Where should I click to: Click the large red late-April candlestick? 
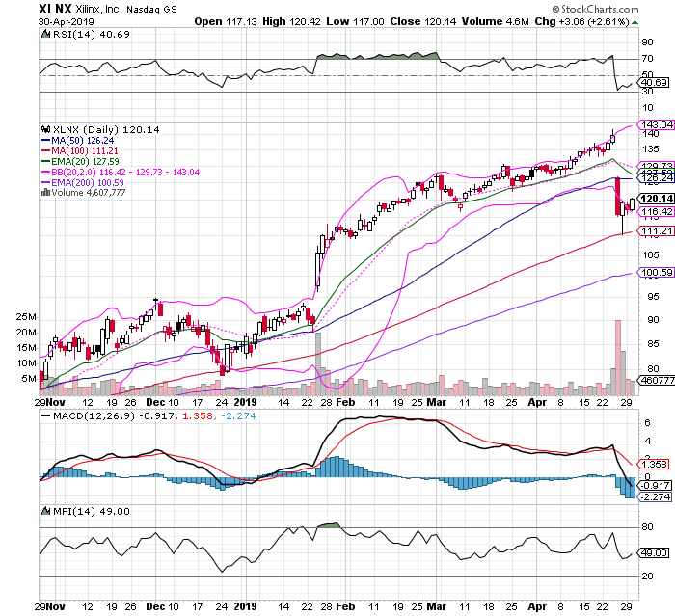click(618, 196)
